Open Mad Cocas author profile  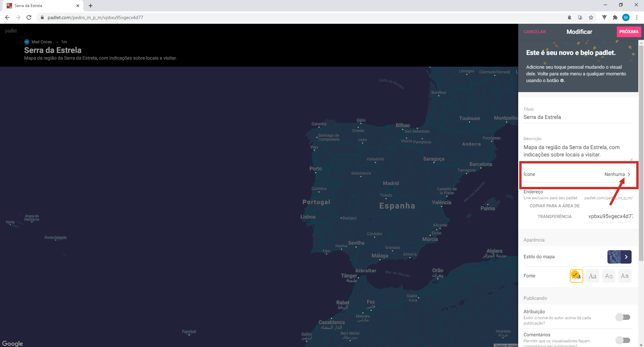coord(42,42)
